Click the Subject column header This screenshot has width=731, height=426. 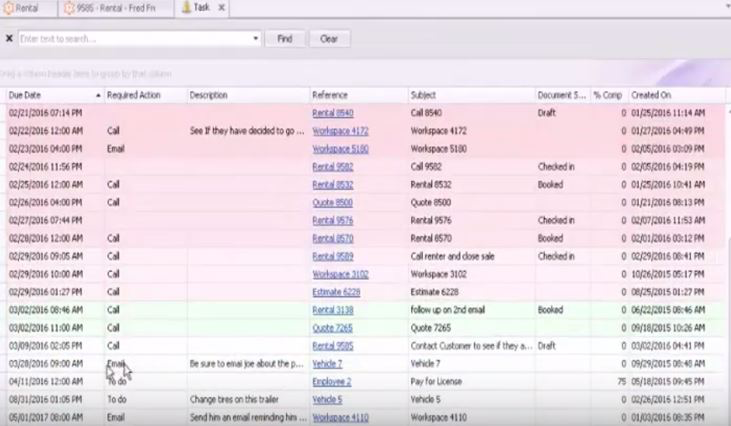pyautogui.click(x=471, y=95)
